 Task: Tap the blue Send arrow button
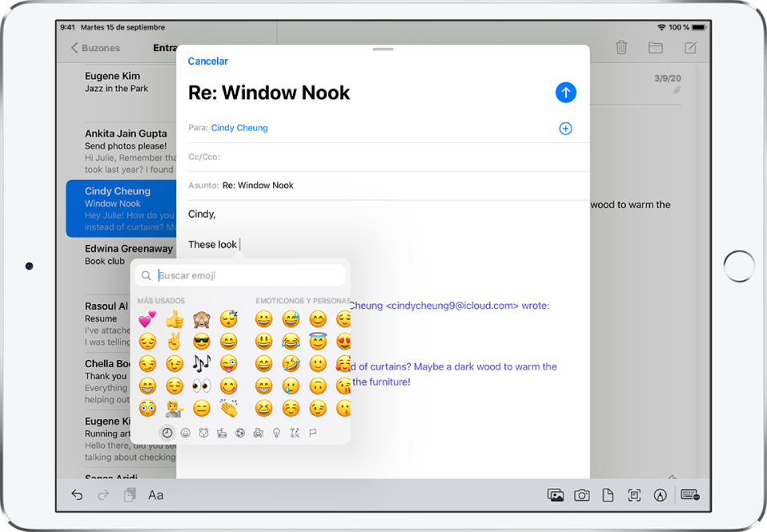point(566,92)
